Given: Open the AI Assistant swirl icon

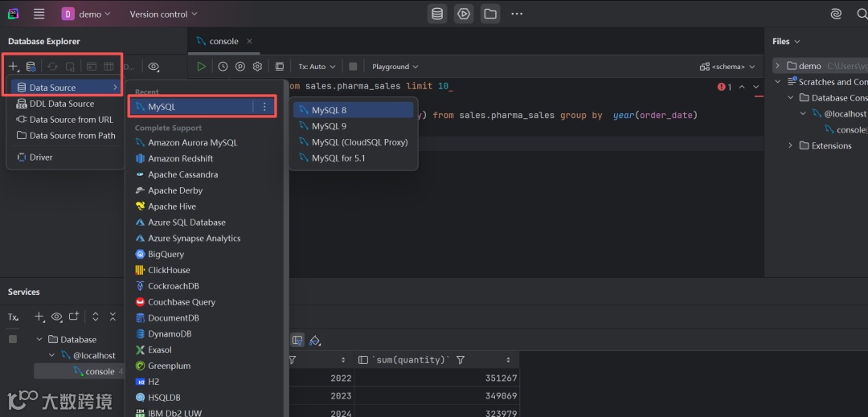Looking at the screenshot, I should [x=836, y=14].
